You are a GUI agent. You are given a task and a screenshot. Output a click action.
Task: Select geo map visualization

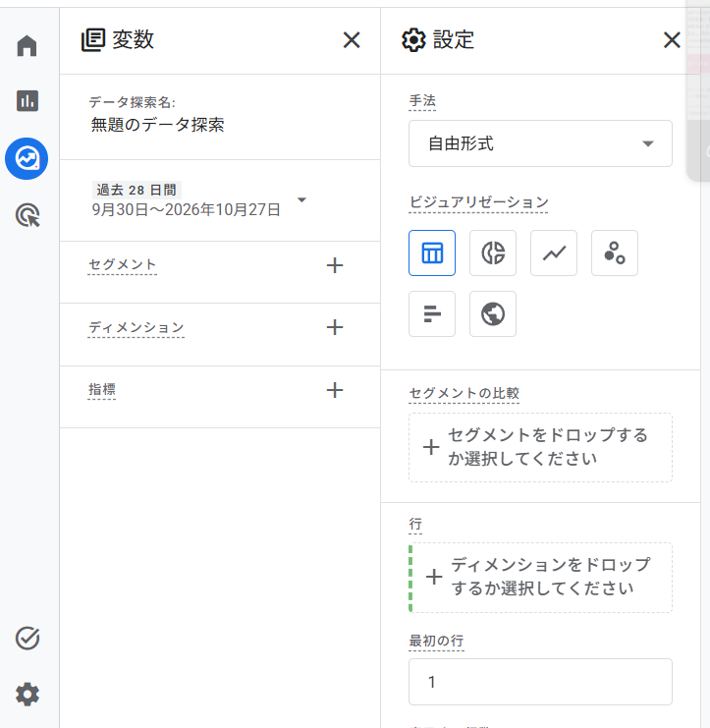click(493, 313)
